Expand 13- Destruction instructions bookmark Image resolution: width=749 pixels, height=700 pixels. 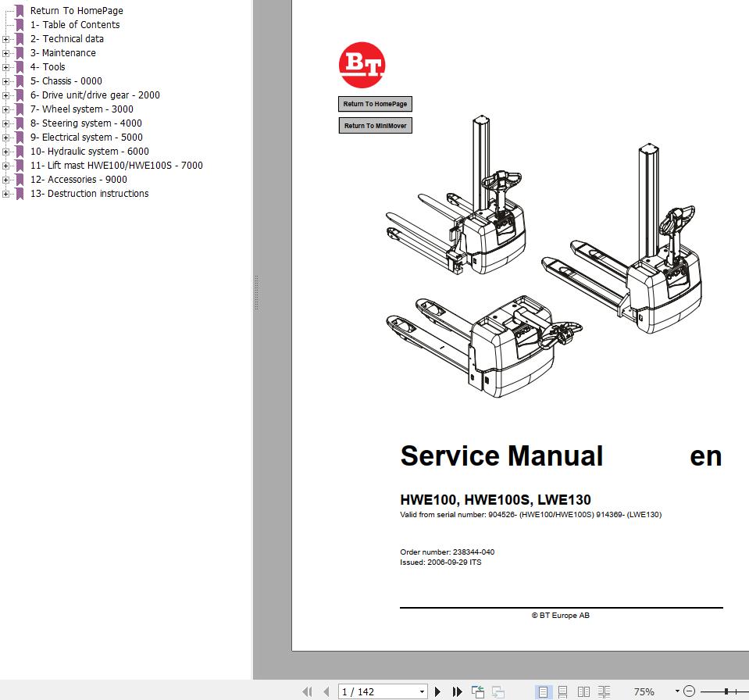pos(5,194)
